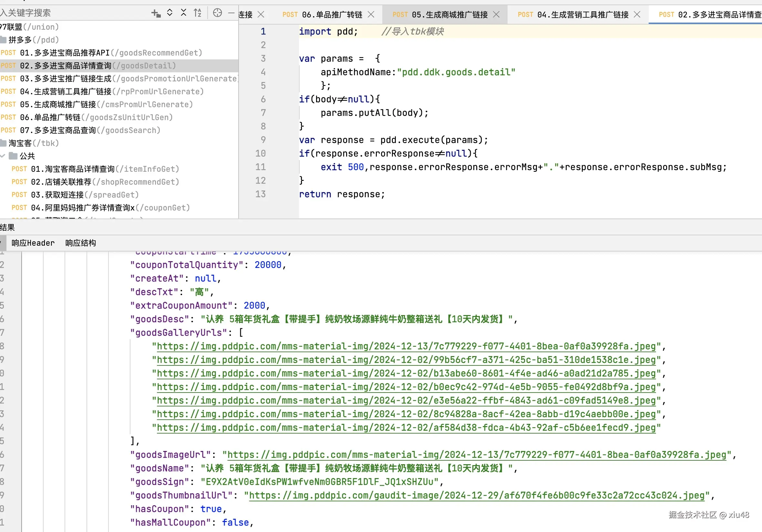Viewport: 762px width, 532px height.
Task: Close the 04.生成营销工具推广链接 tab
Action: tap(637, 15)
